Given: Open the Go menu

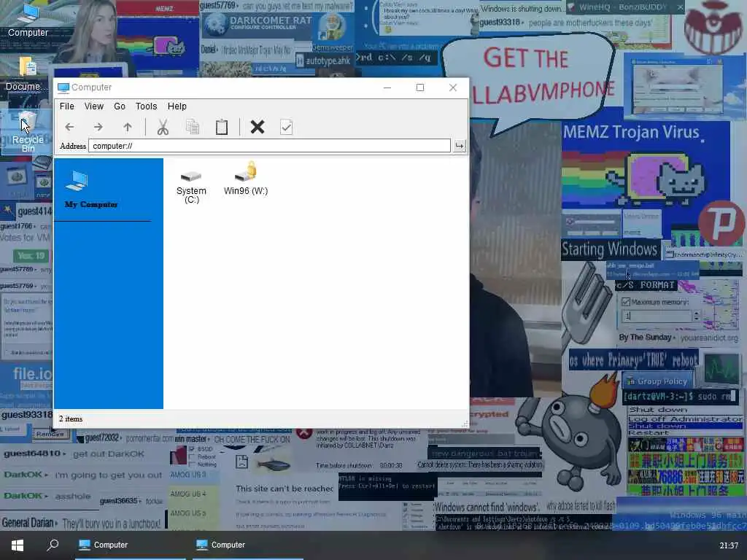Looking at the screenshot, I should click(120, 106).
